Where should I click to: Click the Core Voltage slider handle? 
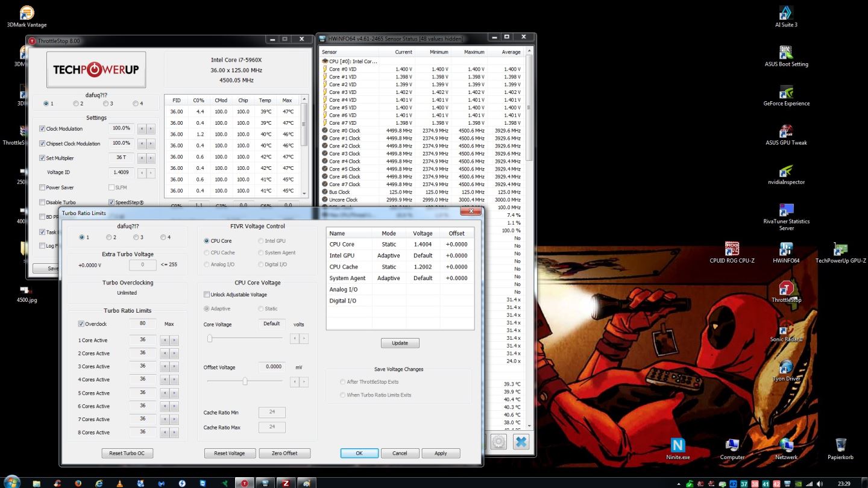[210, 338]
